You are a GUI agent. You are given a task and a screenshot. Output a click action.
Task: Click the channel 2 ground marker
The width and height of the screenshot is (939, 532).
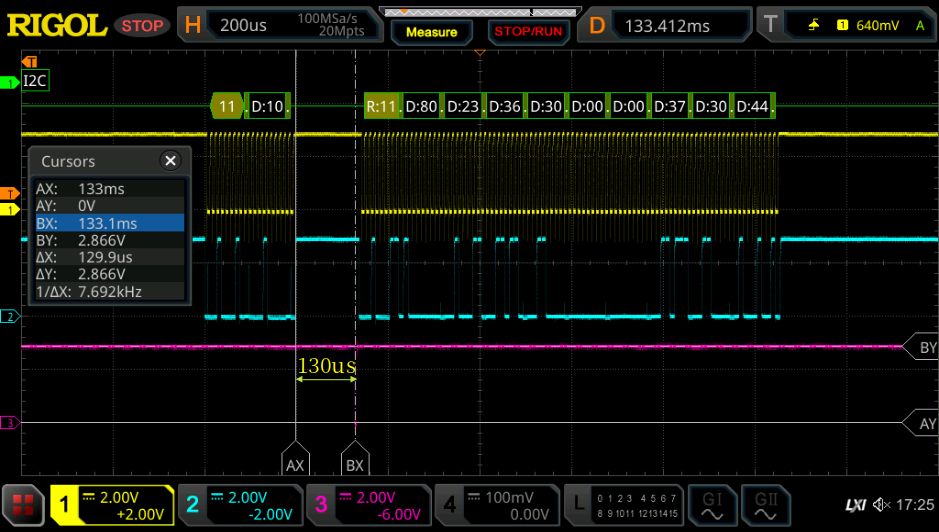click(9, 316)
